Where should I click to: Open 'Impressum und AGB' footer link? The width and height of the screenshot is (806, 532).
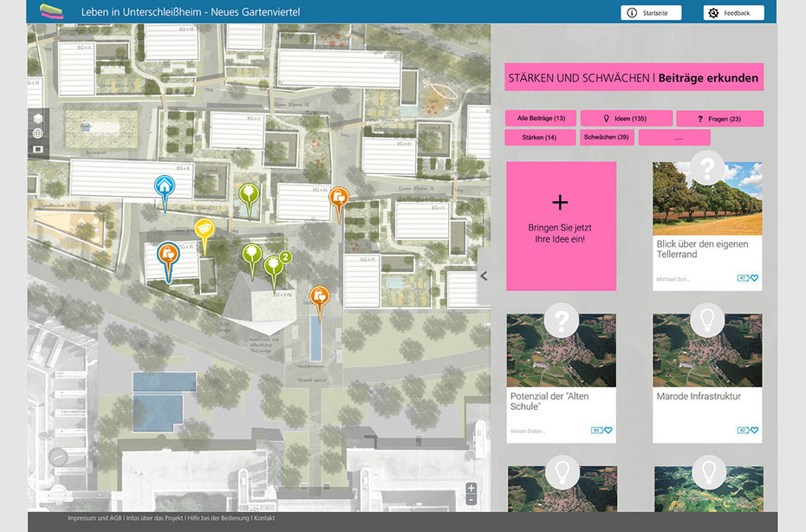94,518
